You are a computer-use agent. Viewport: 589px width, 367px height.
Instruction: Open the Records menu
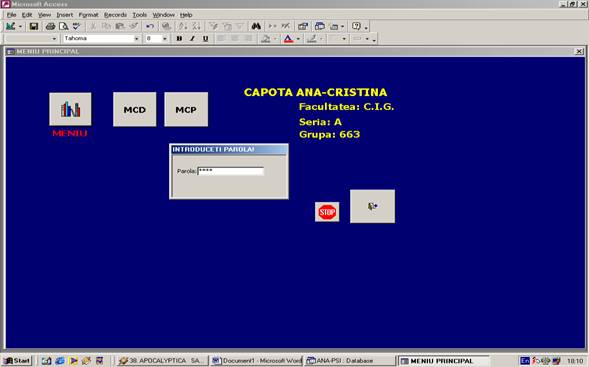(x=115, y=15)
